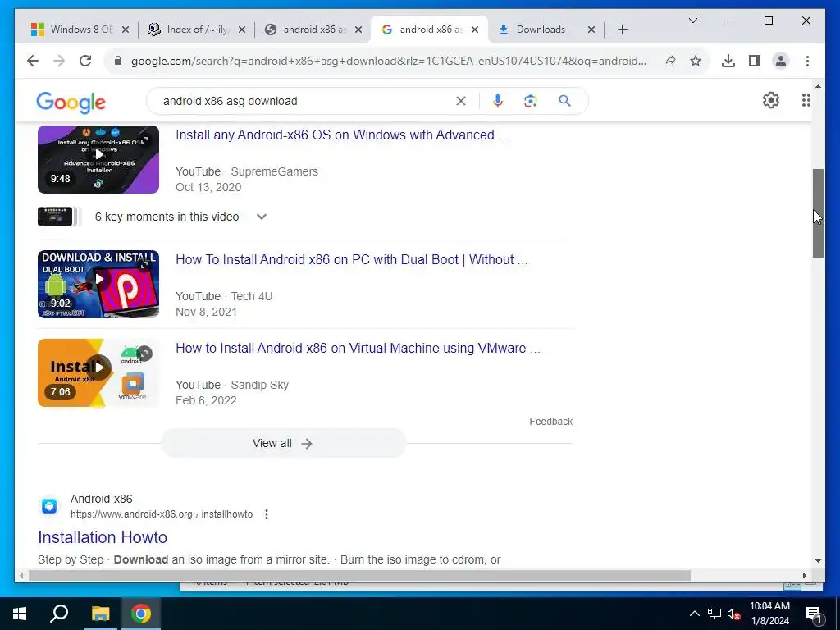Click the forward navigation arrow
The width and height of the screenshot is (840, 630).
(59, 61)
